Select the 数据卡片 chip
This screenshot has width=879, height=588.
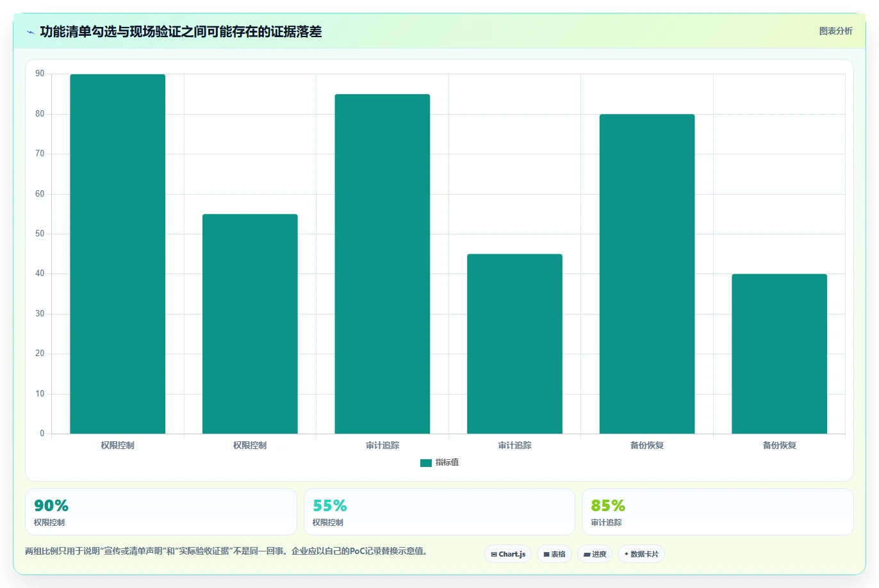641,554
